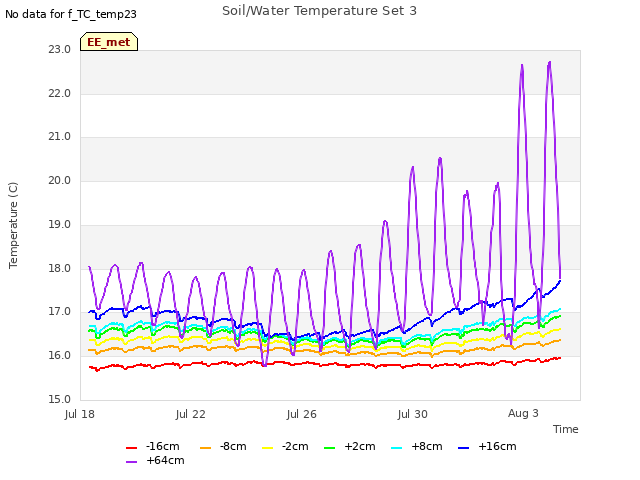Click the purple +64cm legend color marker
The image size is (640, 480).
[131, 462]
